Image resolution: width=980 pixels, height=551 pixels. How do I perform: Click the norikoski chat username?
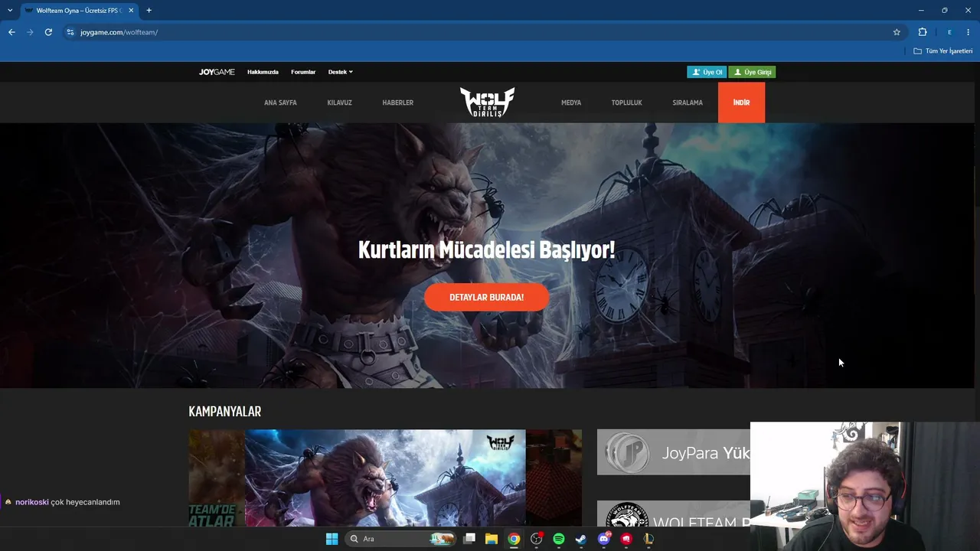pos(32,502)
